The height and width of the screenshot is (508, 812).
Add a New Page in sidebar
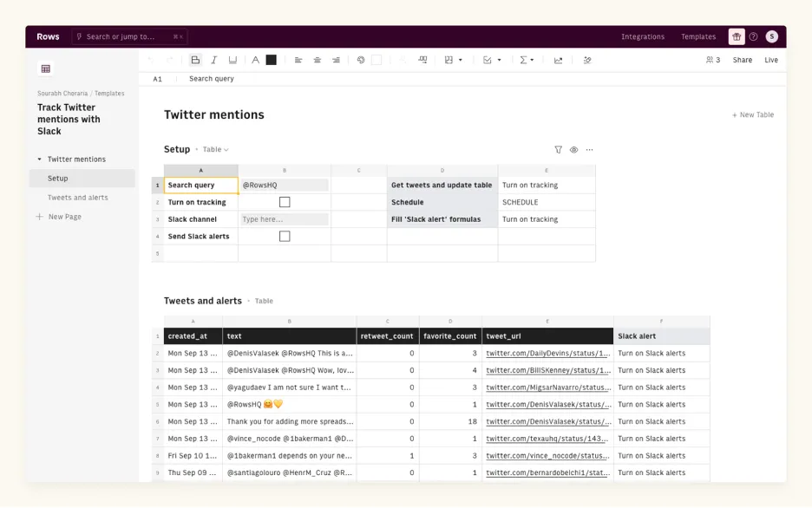[59, 217]
